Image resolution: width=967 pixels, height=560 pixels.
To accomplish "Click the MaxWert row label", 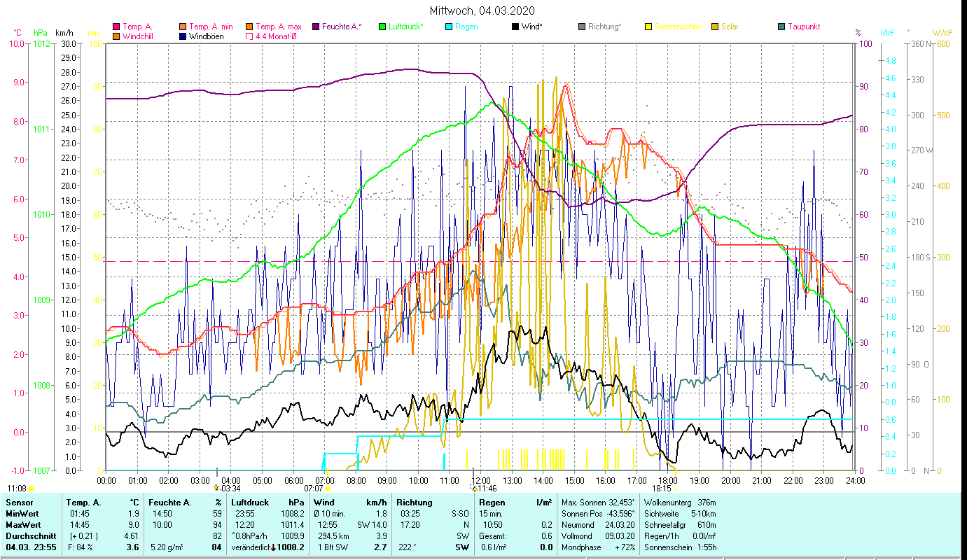I will click(24, 525).
